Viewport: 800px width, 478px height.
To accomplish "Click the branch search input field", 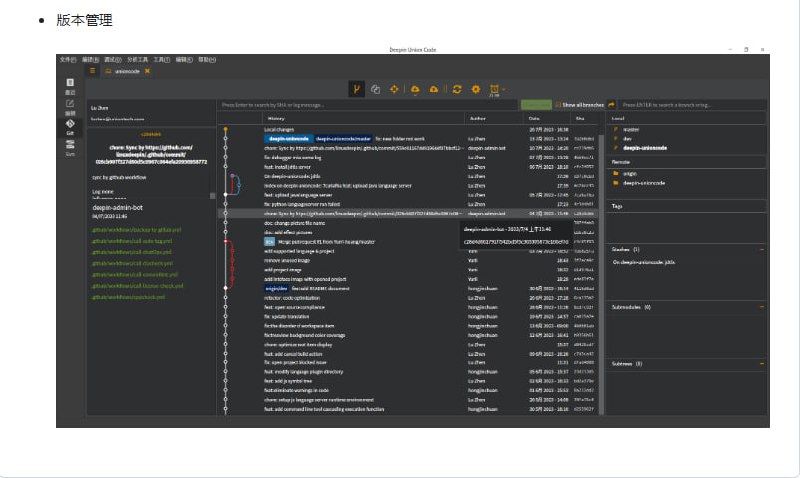I will (x=690, y=105).
